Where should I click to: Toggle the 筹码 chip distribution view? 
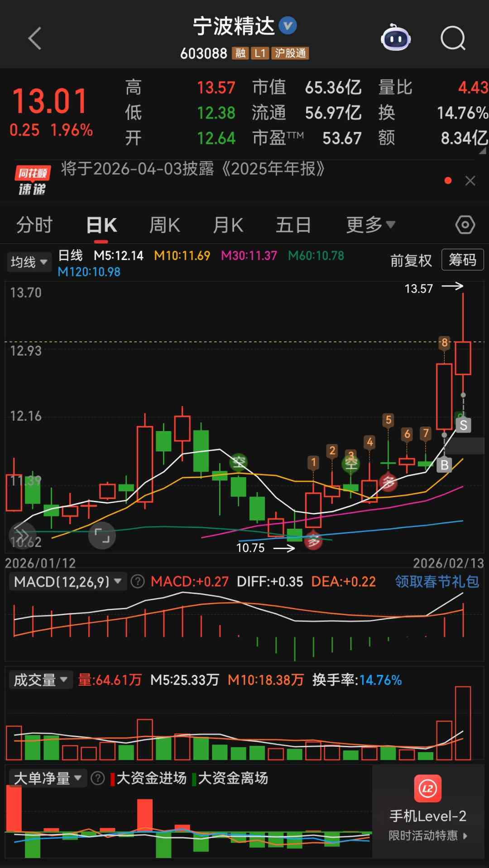pyautogui.click(x=462, y=260)
